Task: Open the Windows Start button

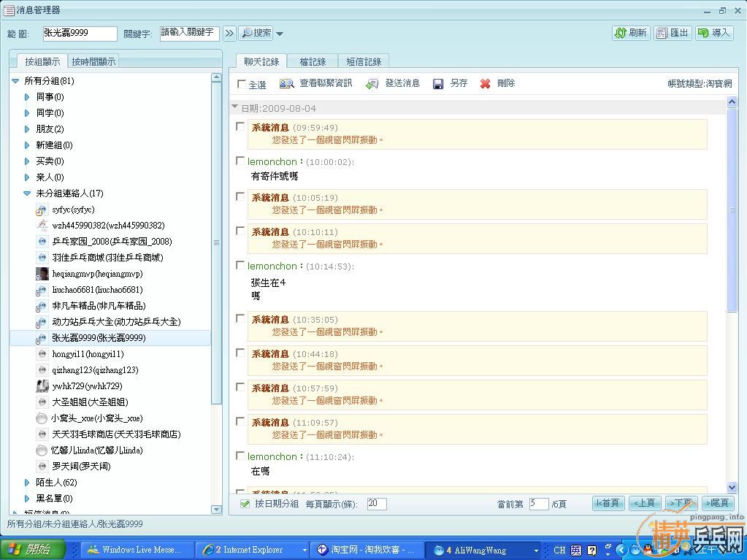Action: click(x=33, y=550)
